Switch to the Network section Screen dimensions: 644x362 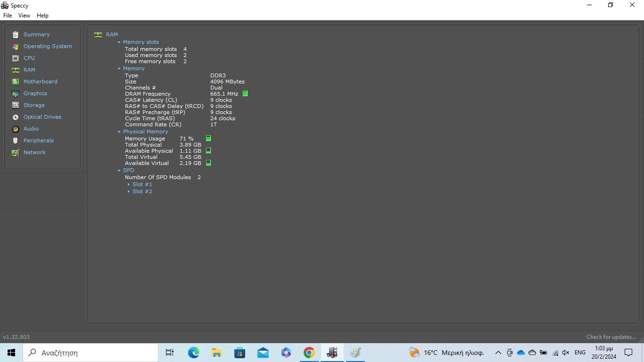(34, 152)
